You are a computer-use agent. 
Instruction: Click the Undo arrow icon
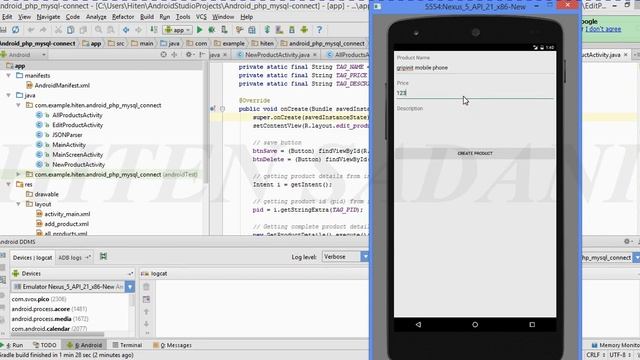(x=31, y=30)
